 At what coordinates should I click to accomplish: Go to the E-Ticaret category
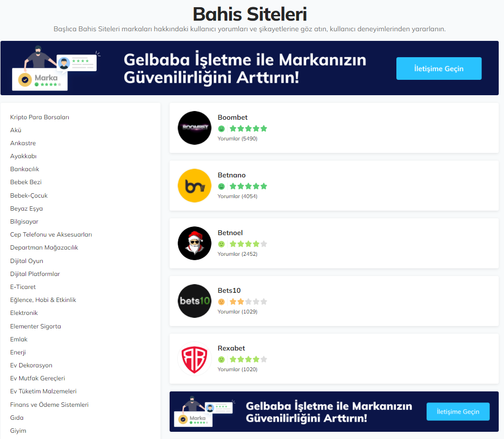(23, 287)
